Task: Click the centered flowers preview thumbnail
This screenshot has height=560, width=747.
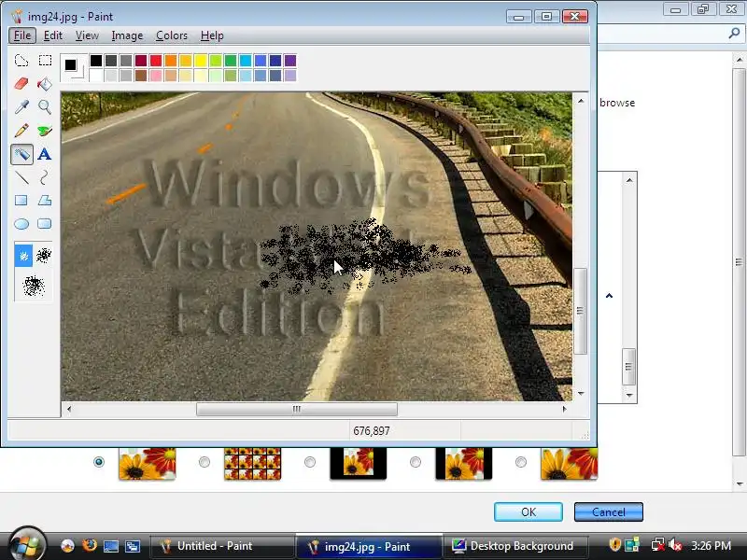Action: pos(359,463)
